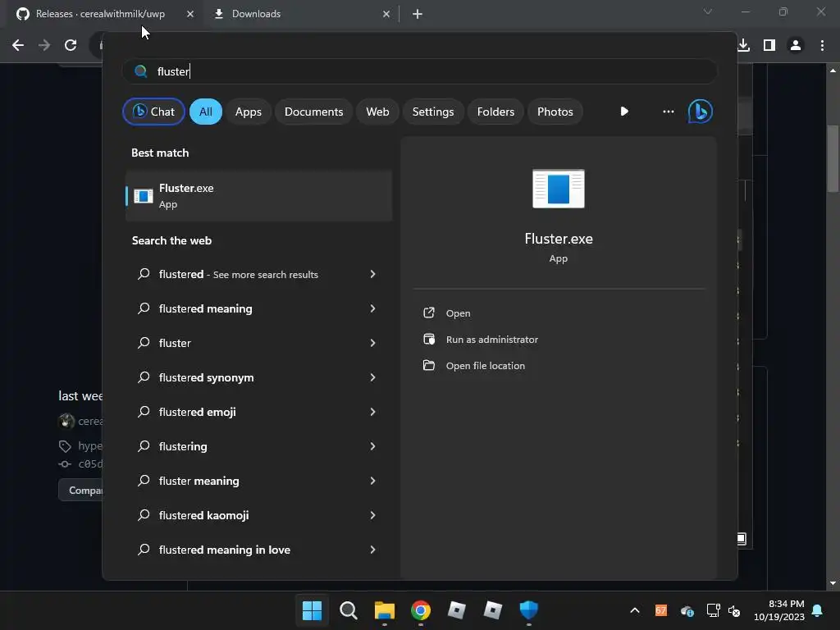
Task: Click in the search box containing 'fluster'
Action: pos(419,71)
